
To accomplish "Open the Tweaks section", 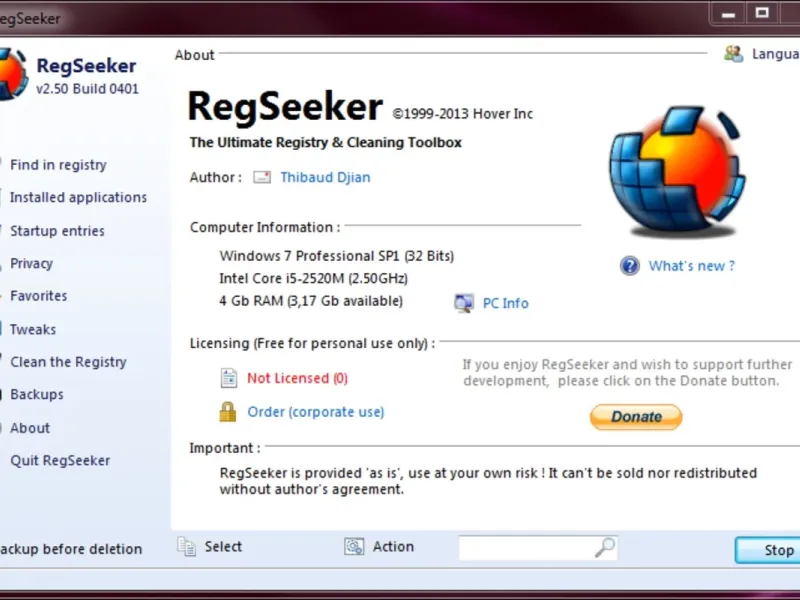I will [33, 329].
